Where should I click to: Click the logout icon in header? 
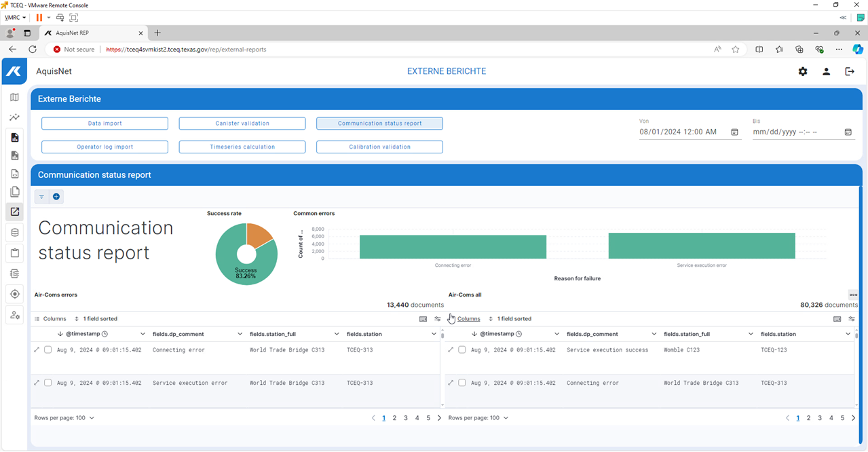(849, 71)
